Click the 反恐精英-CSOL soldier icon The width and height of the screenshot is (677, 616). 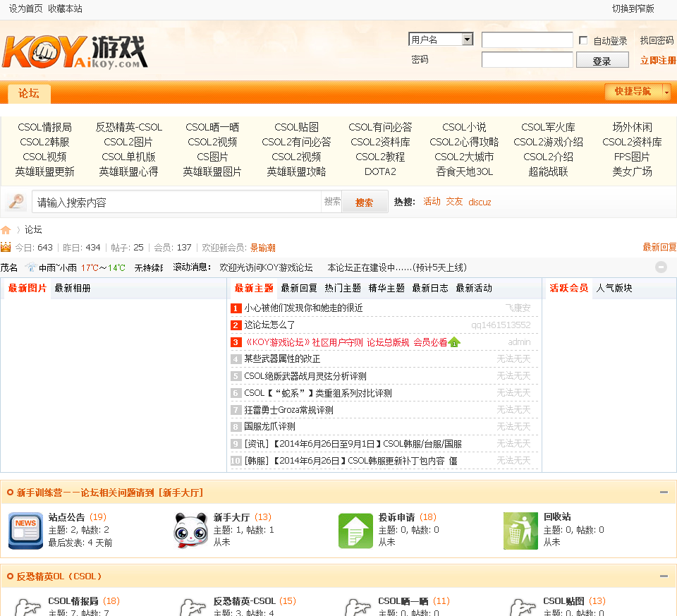pyautogui.click(x=192, y=607)
